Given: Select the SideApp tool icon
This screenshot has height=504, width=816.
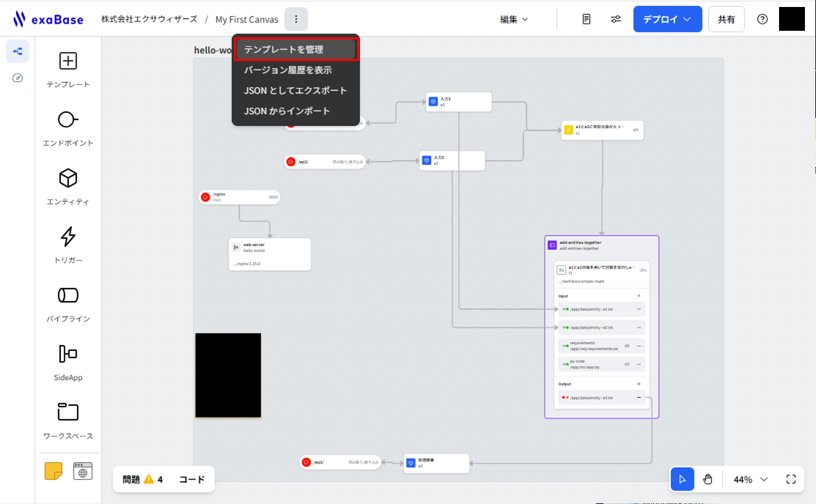Looking at the screenshot, I should [68, 354].
